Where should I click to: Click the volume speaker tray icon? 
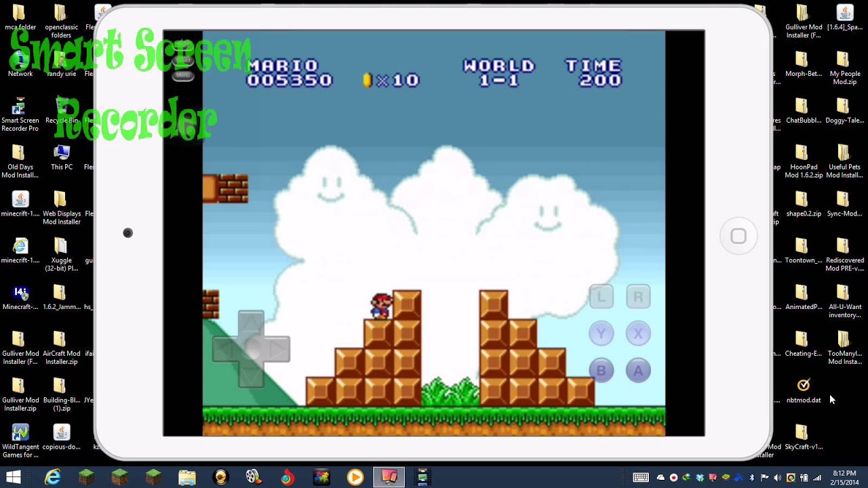pos(778,478)
